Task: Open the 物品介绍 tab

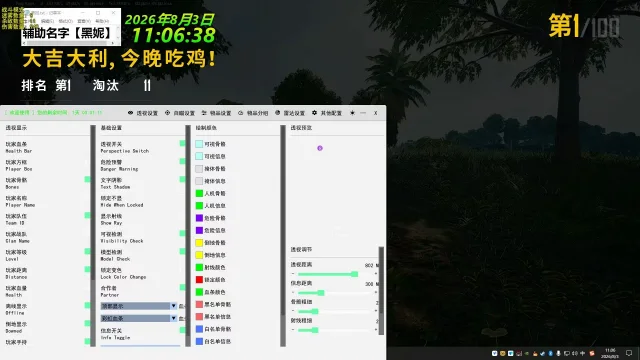Action: pos(253,113)
